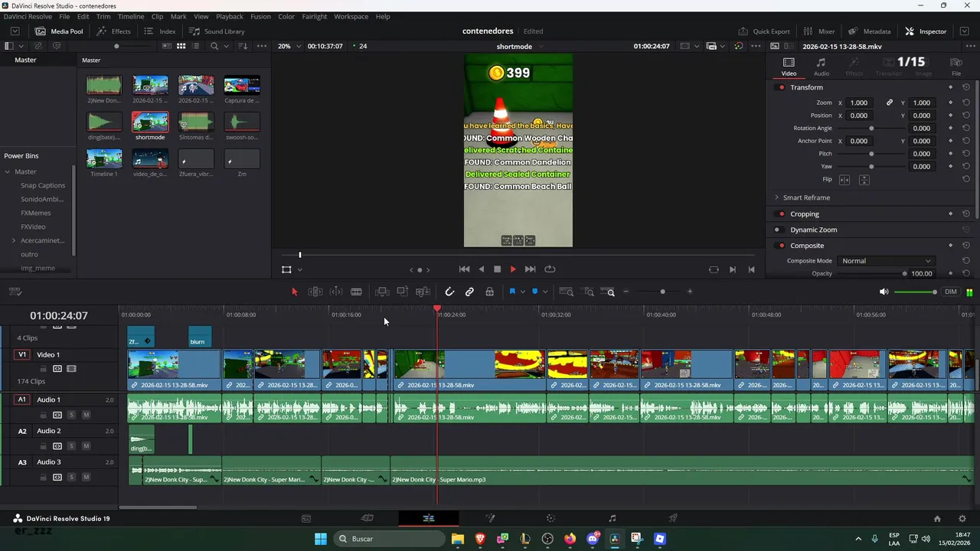Reset Transform section with its reset arrow
Image resolution: width=980 pixels, height=551 pixels.
(966, 87)
